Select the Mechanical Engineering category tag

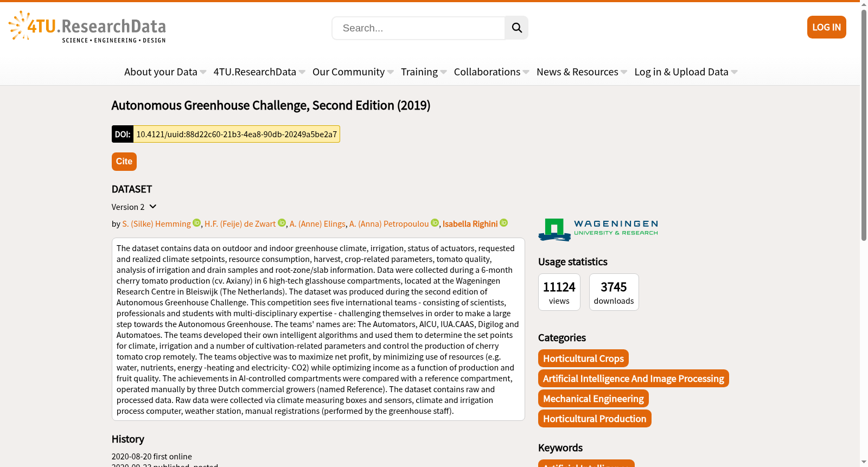click(593, 399)
